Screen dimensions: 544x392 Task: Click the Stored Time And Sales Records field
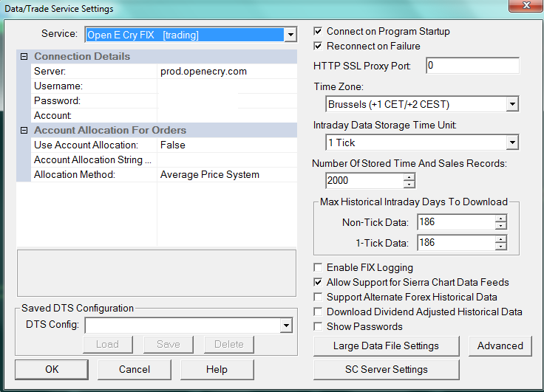pyautogui.click(x=364, y=181)
